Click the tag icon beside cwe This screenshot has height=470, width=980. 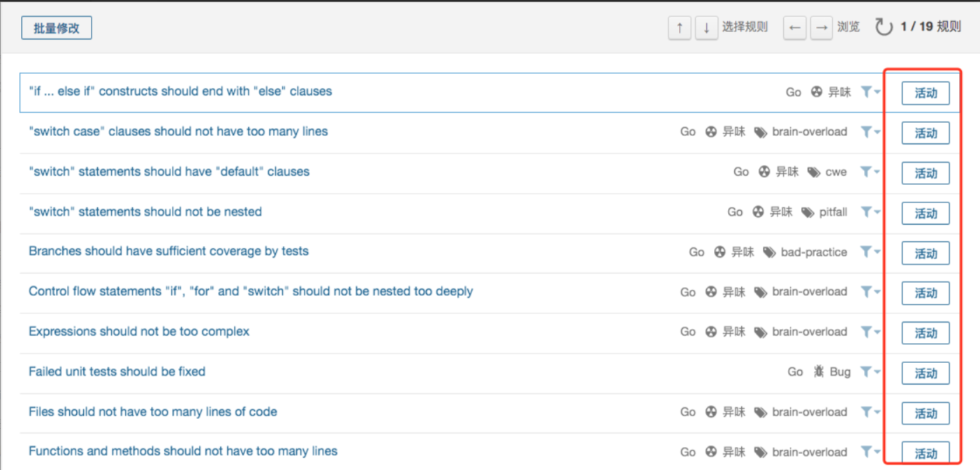814,172
